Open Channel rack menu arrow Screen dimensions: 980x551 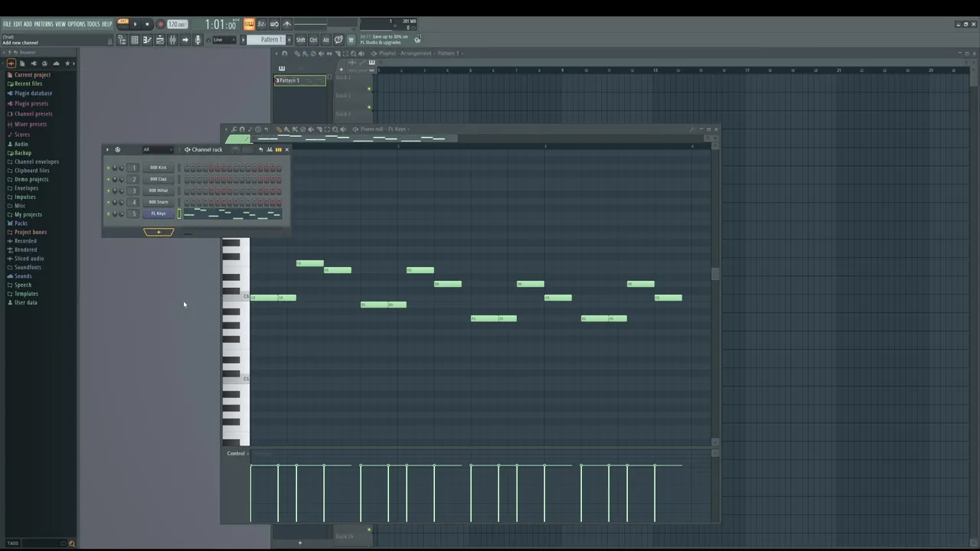click(x=107, y=149)
